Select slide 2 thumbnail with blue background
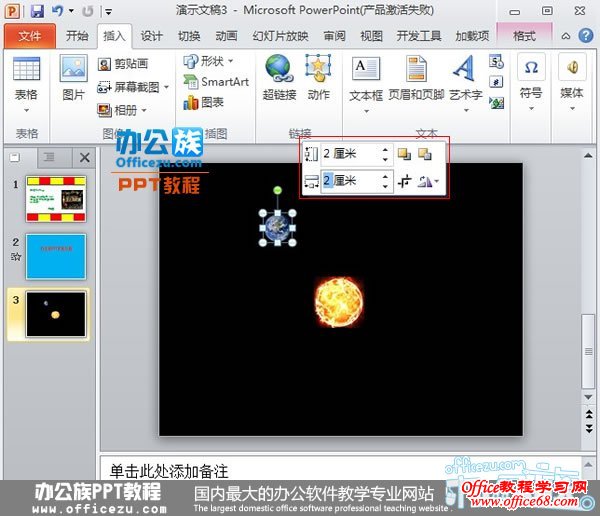Viewport: 600px width, 516px height. click(56, 257)
